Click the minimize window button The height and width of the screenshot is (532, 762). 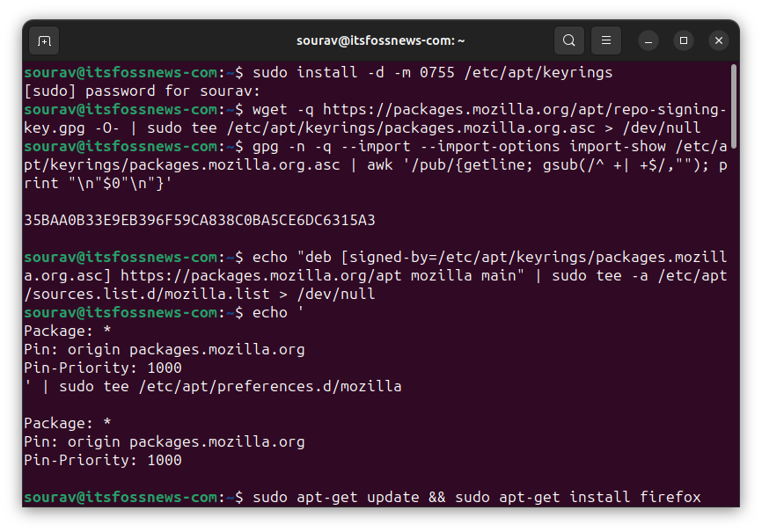[648, 40]
